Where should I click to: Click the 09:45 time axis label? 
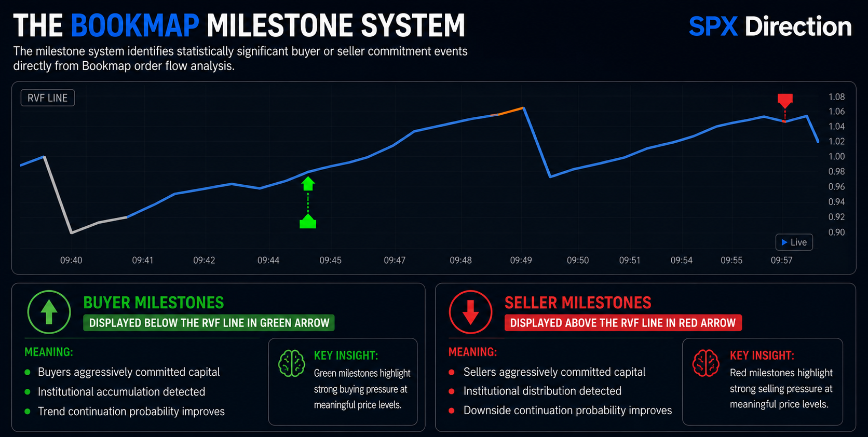(x=330, y=260)
